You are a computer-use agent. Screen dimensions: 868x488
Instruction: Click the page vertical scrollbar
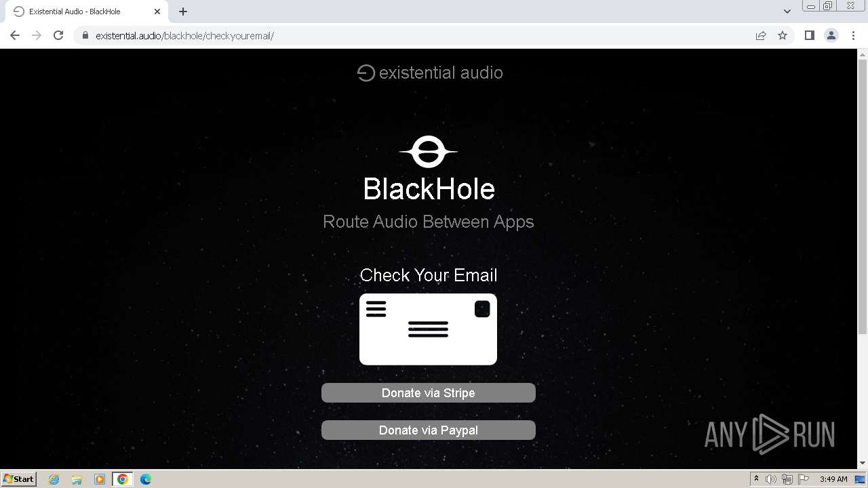(863, 197)
